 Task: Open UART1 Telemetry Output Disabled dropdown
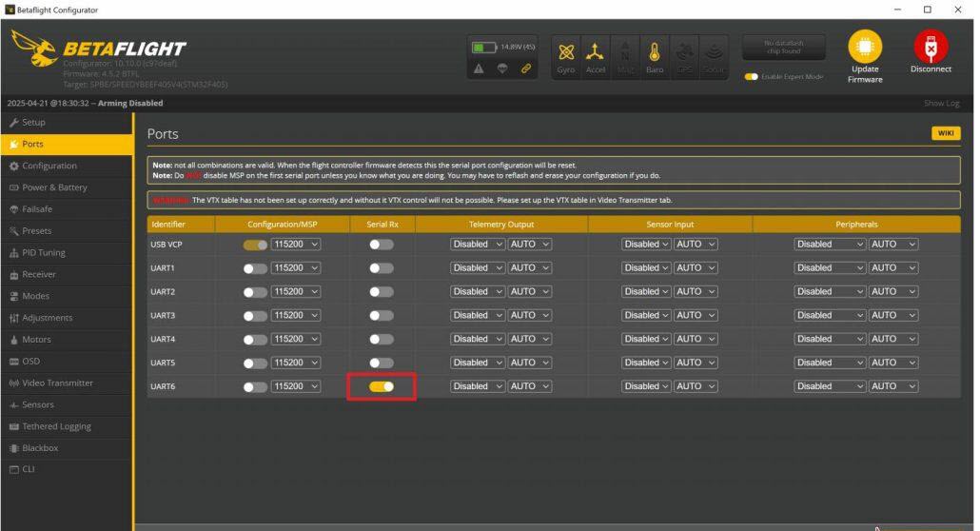pos(477,267)
